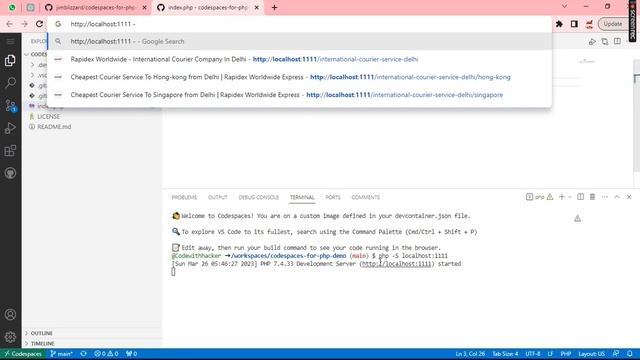Click the LF end-of-line status entry
The height and width of the screenshot is (360, 640).
click(550, 353)
